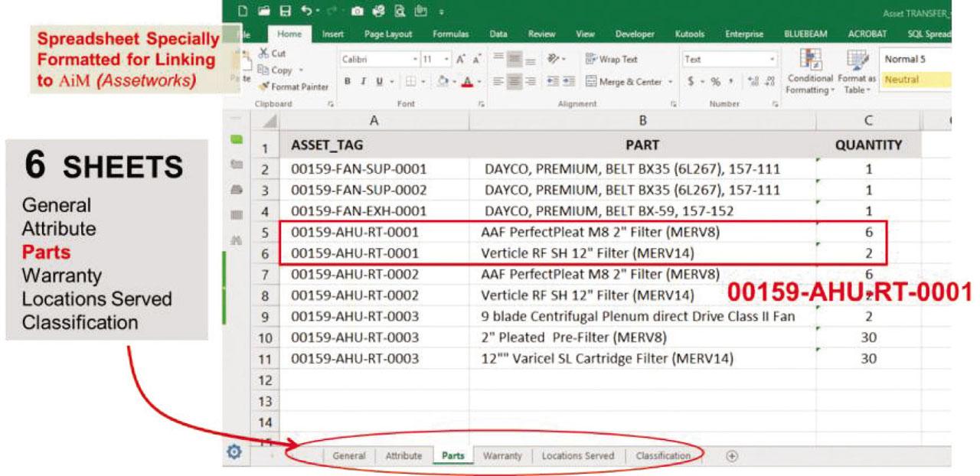Screen dimensions: 980x476
Task: Open the font size dropdown
Action: (x=446, y=58)
